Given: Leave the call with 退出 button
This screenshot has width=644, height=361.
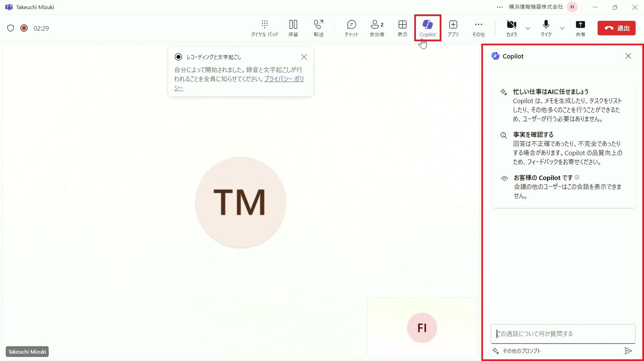Looking at the screenshot, I should [x=616, y=28].
